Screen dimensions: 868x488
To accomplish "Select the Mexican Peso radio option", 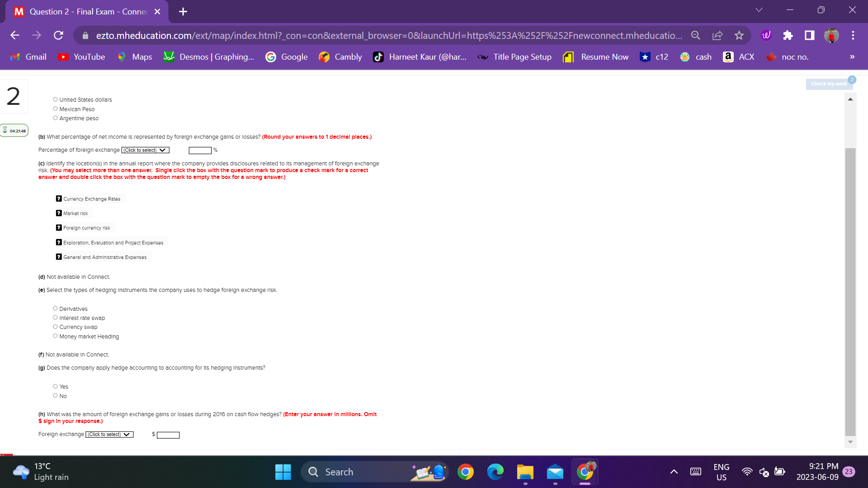I will 55,109.
